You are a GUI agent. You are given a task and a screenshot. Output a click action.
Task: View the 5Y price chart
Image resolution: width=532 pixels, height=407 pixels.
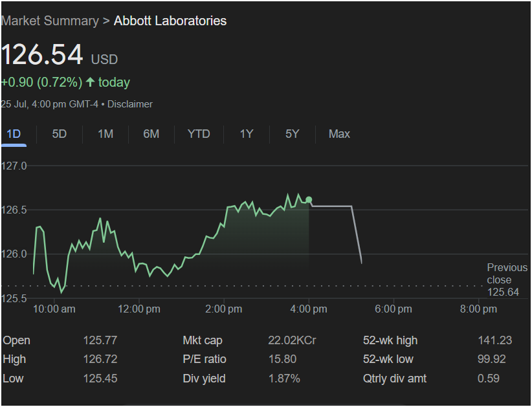(x=292, y=134)
